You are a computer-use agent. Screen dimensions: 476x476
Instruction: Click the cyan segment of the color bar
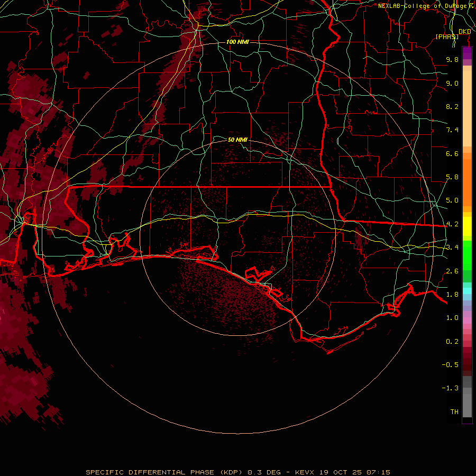[x=467, y=291]
